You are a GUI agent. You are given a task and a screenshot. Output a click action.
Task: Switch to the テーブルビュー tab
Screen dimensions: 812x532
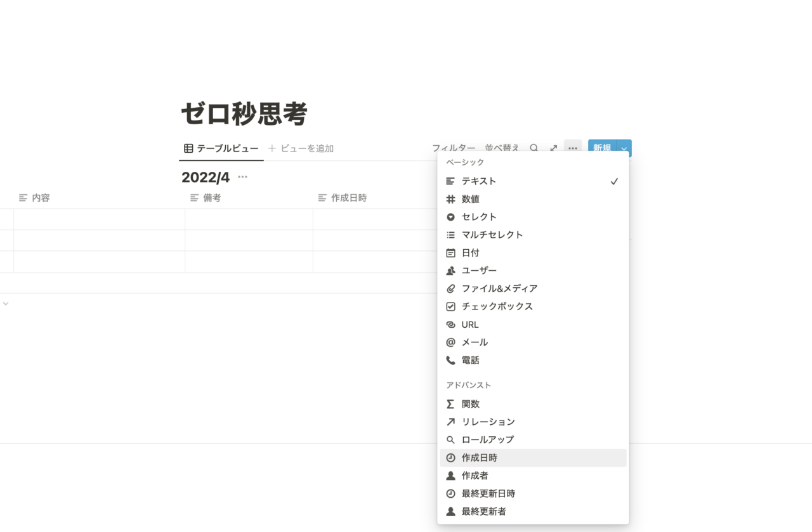click(221, 148)
